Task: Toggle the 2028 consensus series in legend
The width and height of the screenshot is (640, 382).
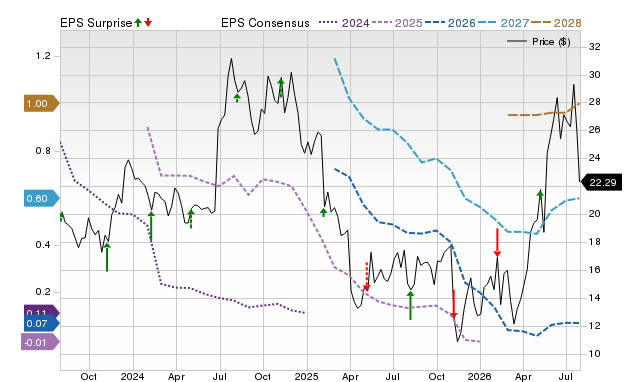Action: pyautogui.click(x=556, y=23)
